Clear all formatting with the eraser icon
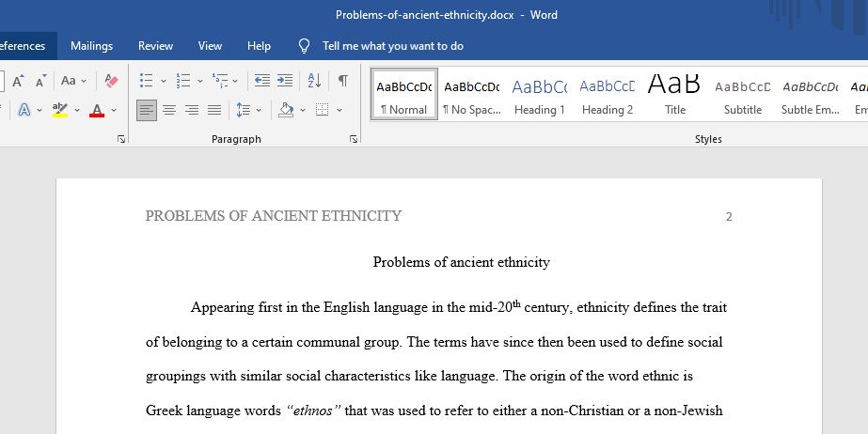 coord(111,81)
